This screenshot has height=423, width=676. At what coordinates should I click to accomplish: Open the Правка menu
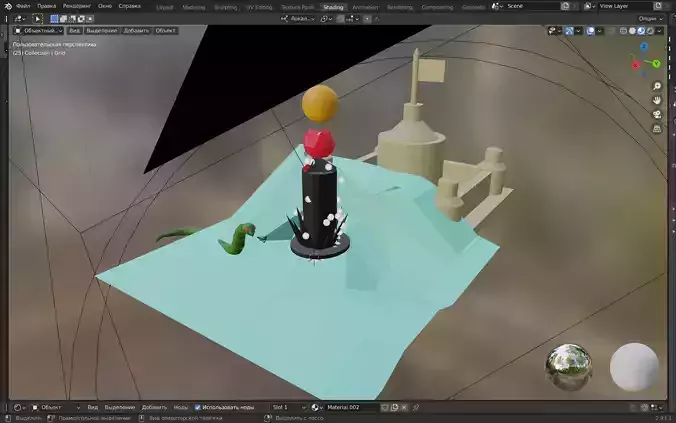(47, 6)
